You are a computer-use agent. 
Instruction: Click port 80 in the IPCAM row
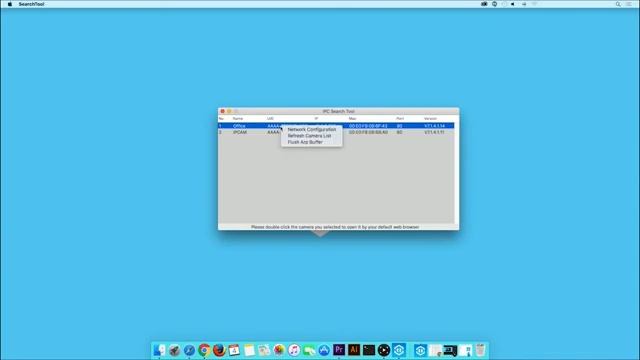(x=399, y=132)
